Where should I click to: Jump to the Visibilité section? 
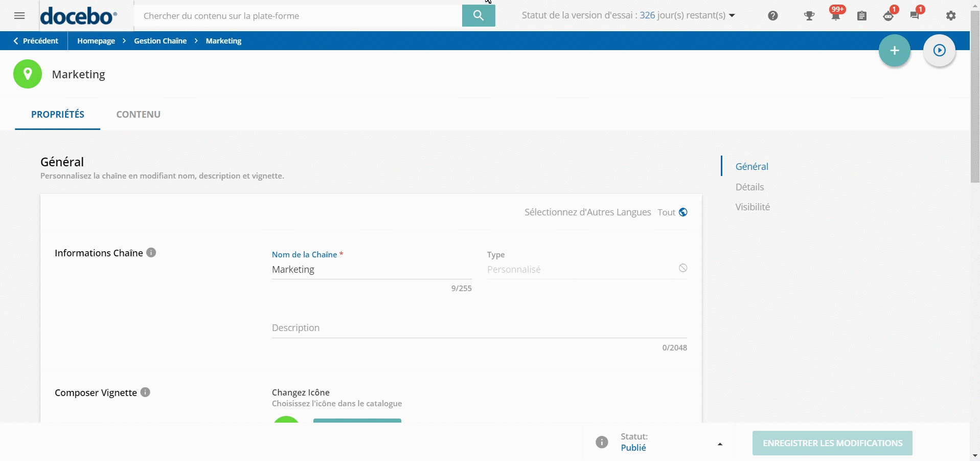coord(752,207)
